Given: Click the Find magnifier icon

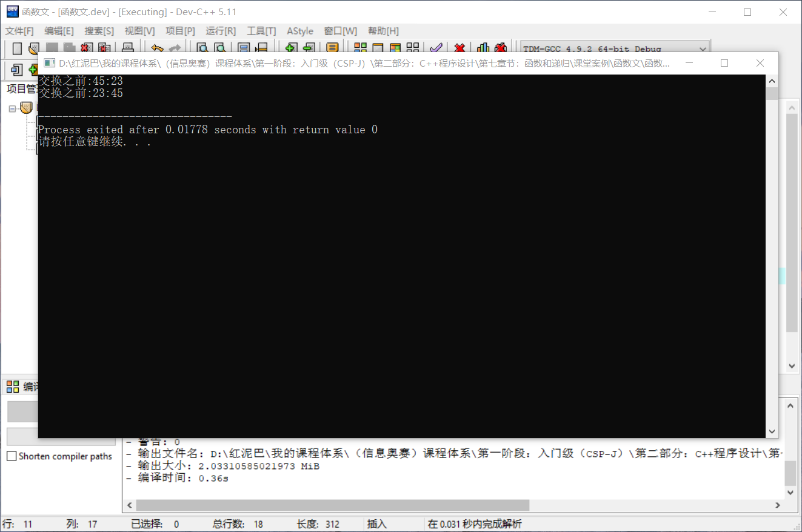Looking at the screenshot, I should pyautogui.click(x=203, y=48).
